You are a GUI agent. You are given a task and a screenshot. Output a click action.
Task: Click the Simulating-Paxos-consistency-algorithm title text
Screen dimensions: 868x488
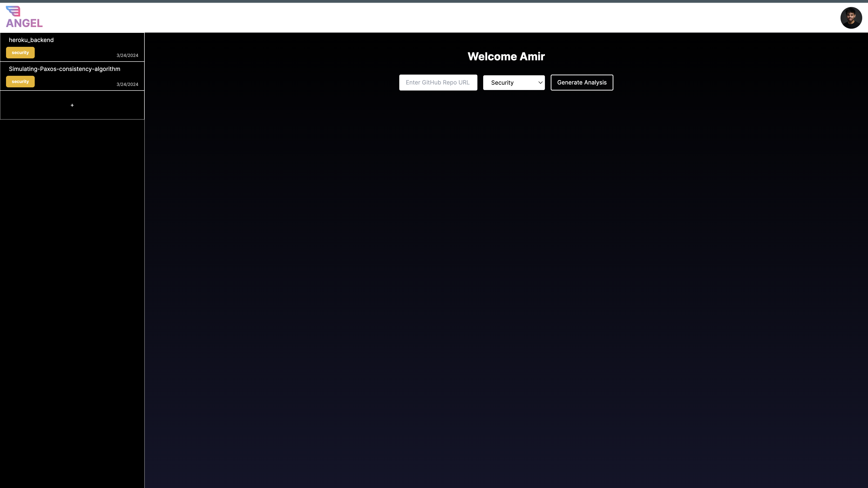pyautogui.click(x=64, y=69)
